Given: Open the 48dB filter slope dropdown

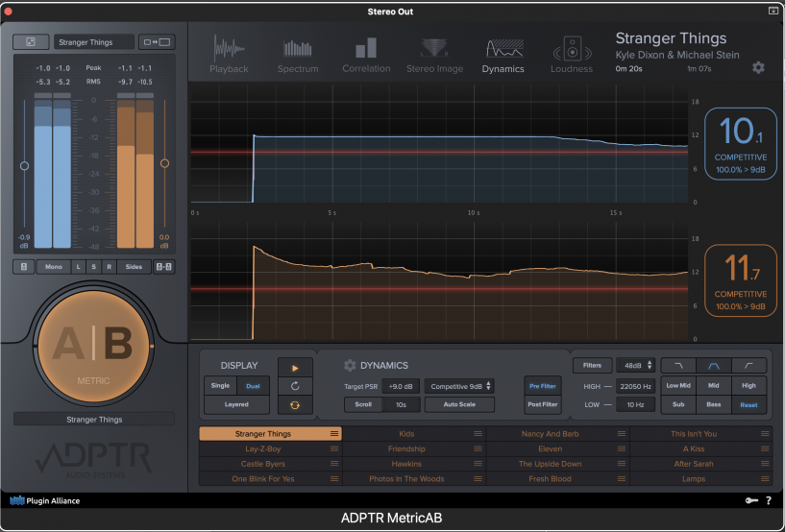Looking at the screenshot, I should (x=635, y=365).
